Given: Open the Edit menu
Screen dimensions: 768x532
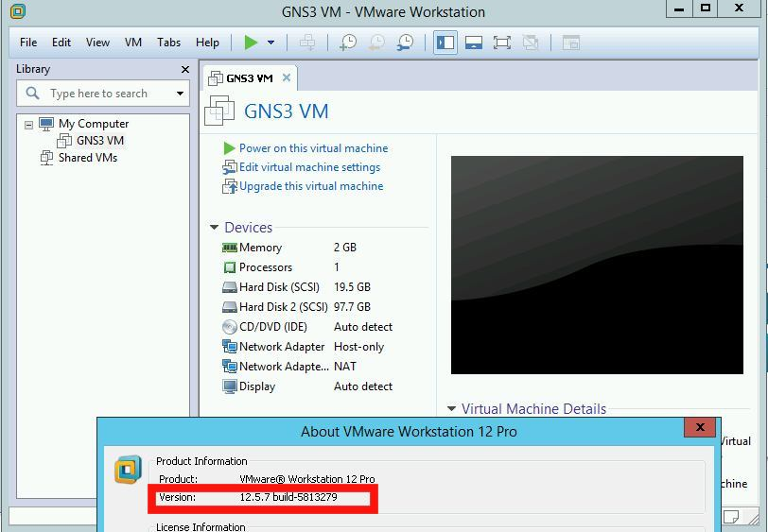Looking at the screenshot, I should [x=61, y=43].
